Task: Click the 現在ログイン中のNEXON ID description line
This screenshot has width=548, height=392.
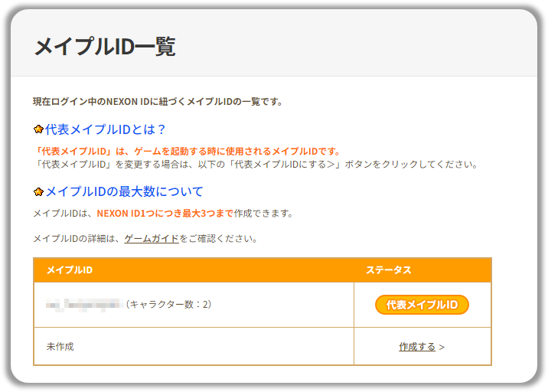Action: click(158, 102)
